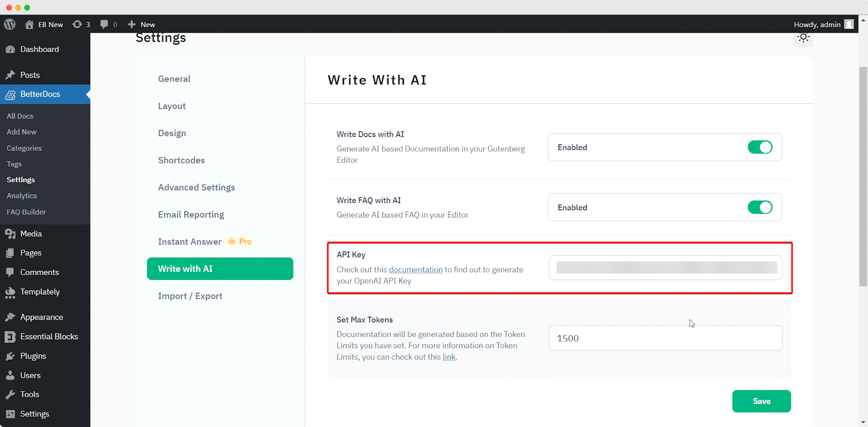This screenshot has height=427, width=868.
Task: Open the Categories submenu item
Action: point(24,148)
